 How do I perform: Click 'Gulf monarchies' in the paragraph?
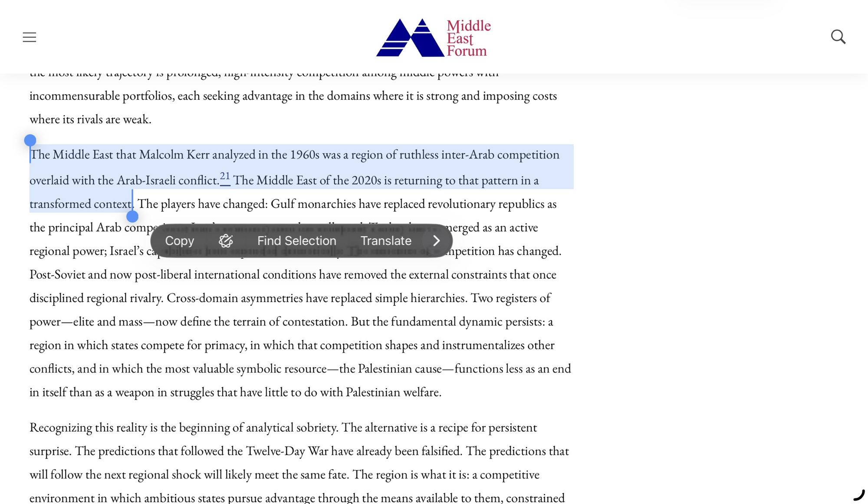click(313, 204)
